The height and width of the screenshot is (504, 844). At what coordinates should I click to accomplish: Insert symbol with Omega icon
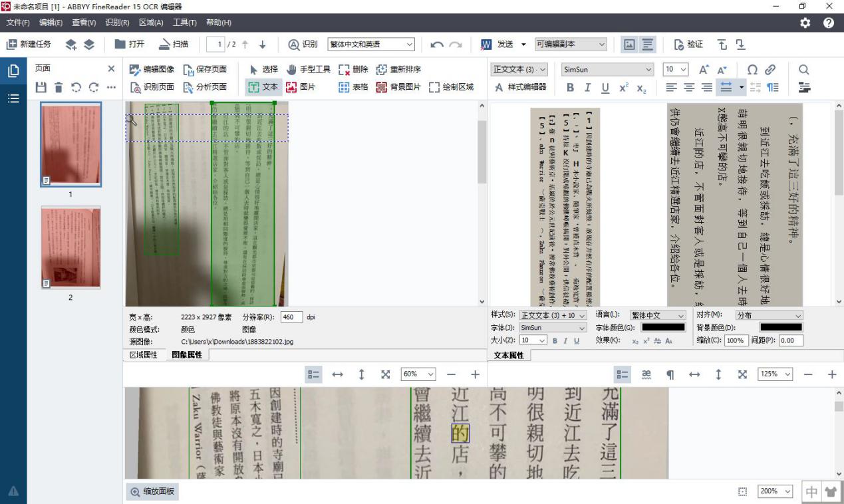pyautogui.click(x=752, y=69)
